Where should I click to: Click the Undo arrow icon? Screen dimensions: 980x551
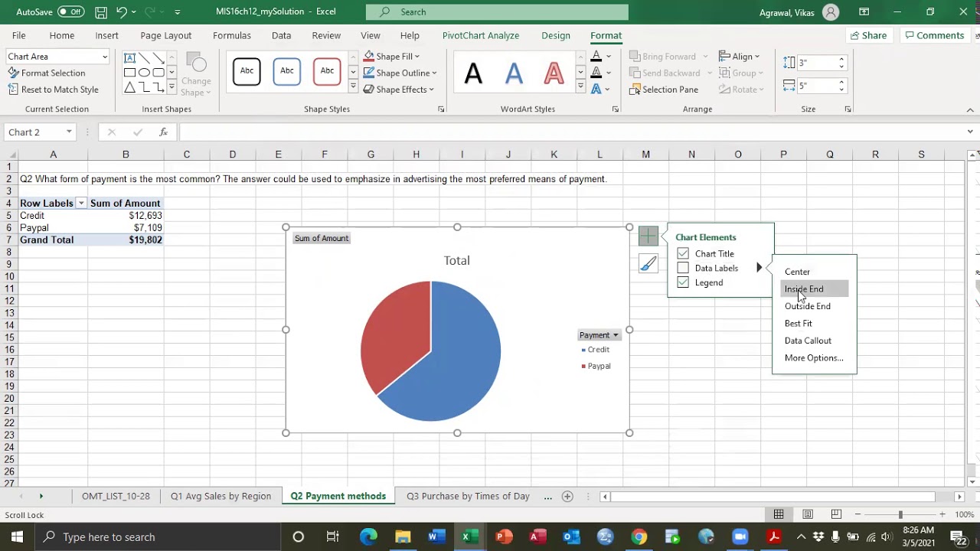click(121, 12)
